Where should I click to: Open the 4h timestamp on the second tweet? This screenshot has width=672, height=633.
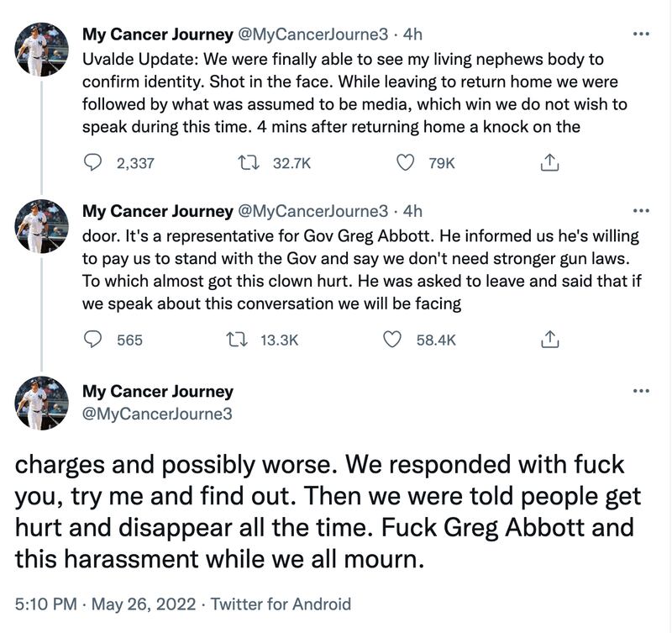(412, 211)
